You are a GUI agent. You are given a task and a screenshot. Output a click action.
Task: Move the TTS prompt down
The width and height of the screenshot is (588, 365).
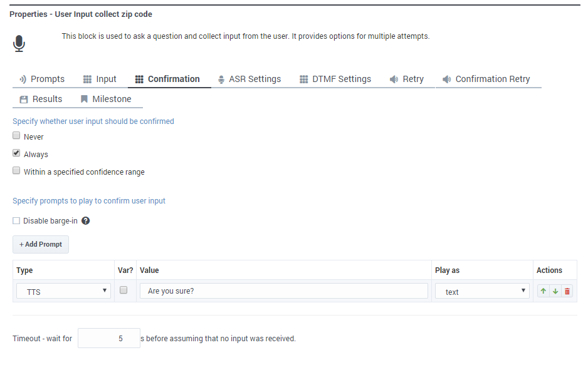(555, 290)
